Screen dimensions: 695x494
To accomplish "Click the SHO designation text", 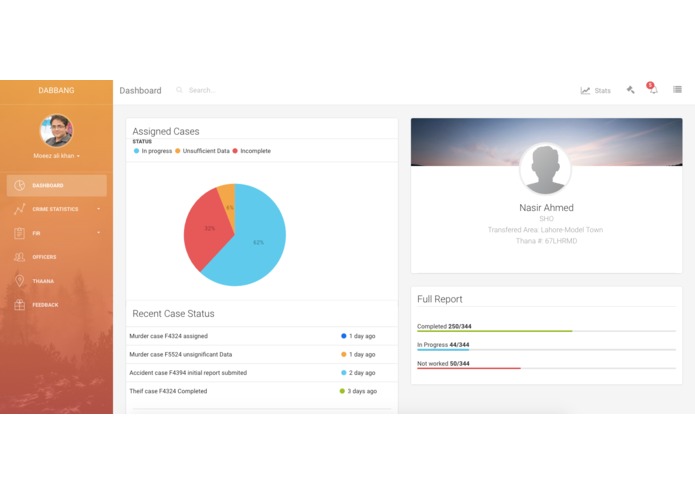I will (x=546, y=218).
